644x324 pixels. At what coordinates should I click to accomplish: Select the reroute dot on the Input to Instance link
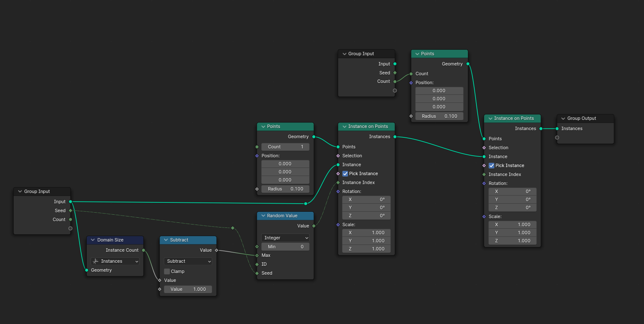(305, 204)
